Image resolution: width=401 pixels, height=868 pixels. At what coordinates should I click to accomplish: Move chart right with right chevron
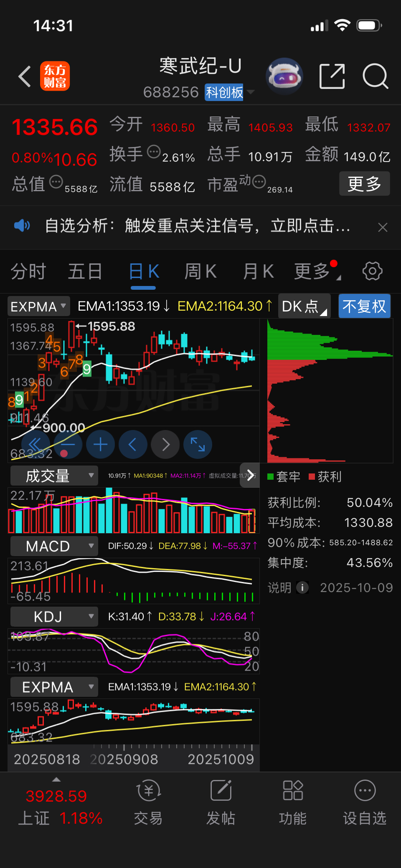[x=165, y=445]
